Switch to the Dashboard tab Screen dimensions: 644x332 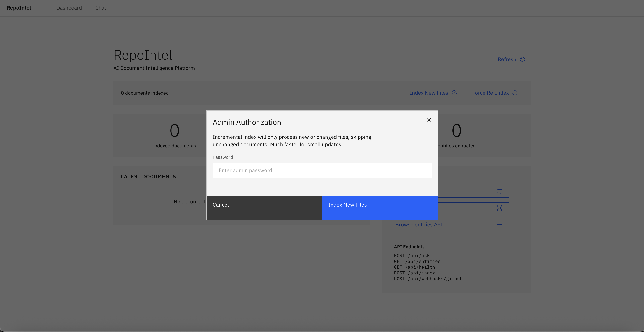coord(69,8)
